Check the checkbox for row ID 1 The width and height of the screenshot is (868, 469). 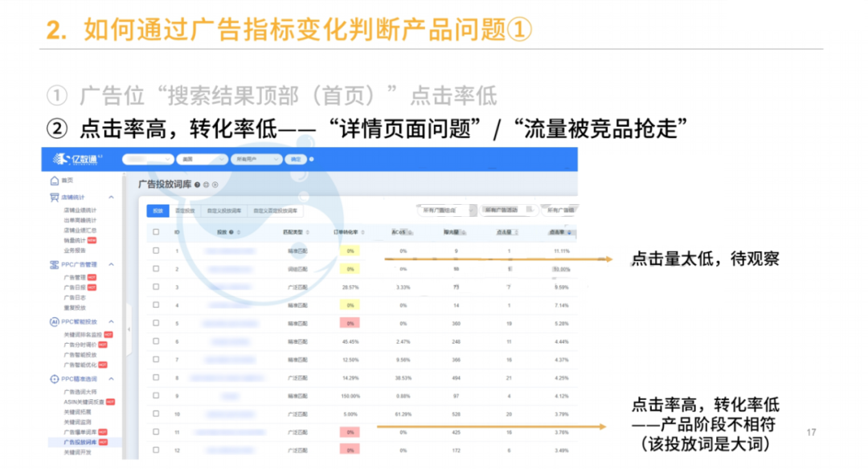tap(156, 249)
